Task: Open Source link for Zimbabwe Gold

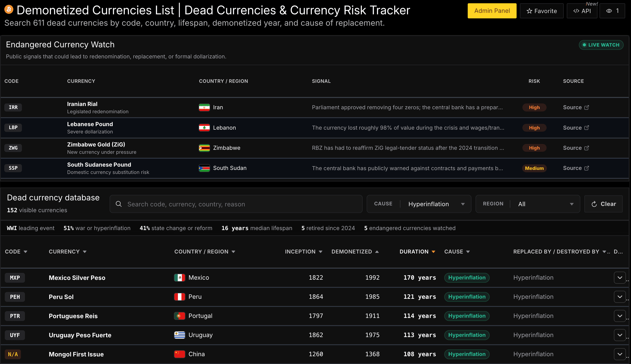Action: [x=576, y=148]
